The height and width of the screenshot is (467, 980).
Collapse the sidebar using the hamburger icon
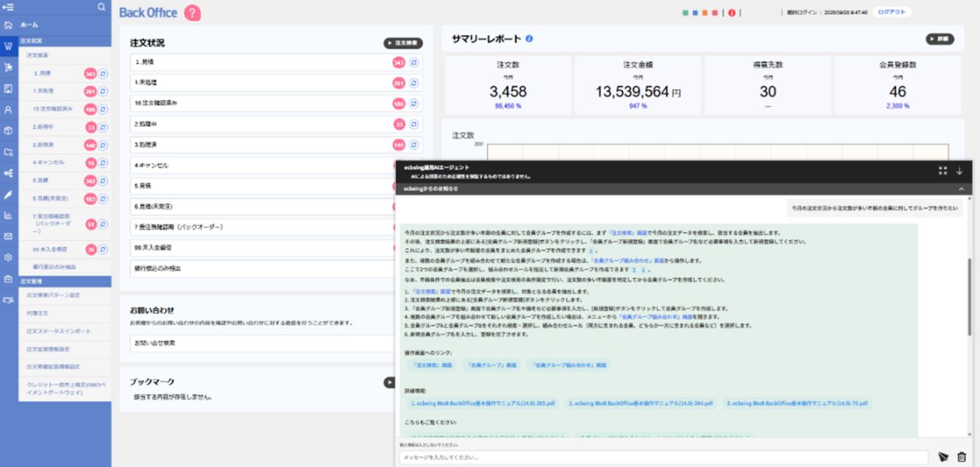point(9,6)
